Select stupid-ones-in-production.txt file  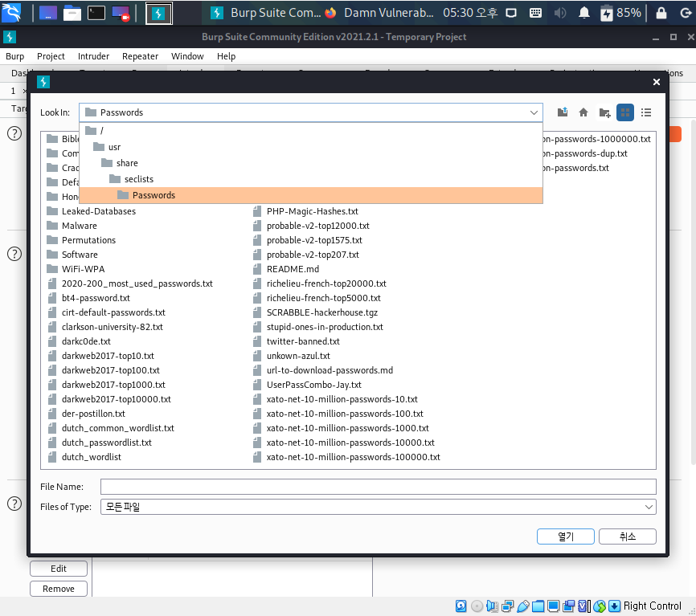(317, 327)
